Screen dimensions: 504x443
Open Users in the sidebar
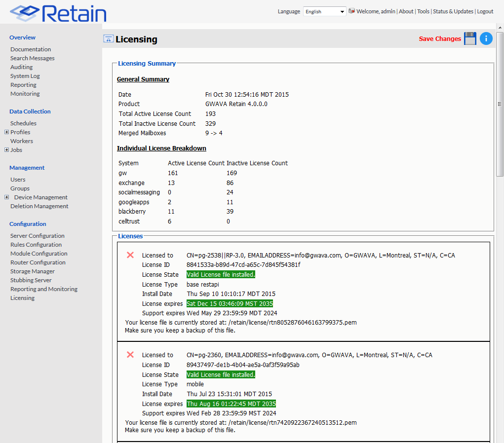(x=18, y=180)
